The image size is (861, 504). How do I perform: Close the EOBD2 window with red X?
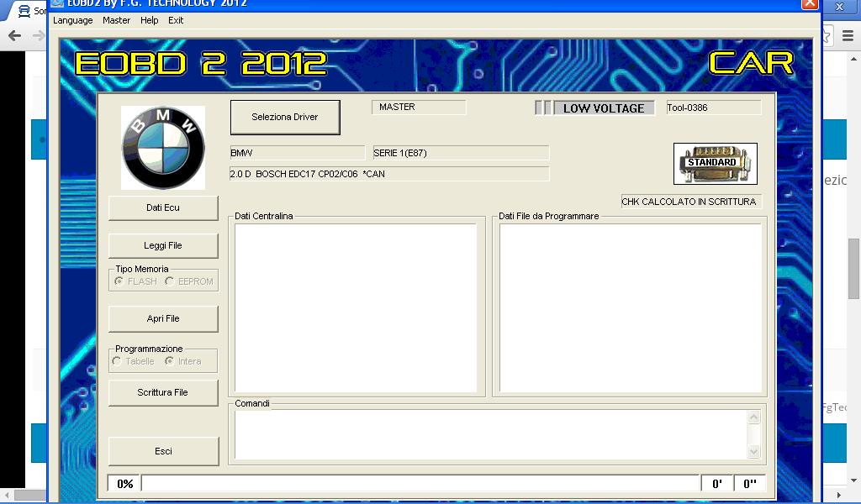pos(810,4)
